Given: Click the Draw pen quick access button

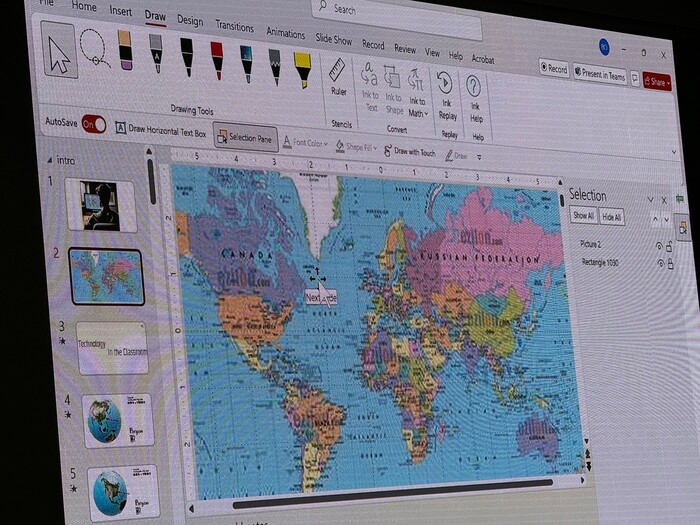Looking at the screenshot, I should click(x=455, y=155).
